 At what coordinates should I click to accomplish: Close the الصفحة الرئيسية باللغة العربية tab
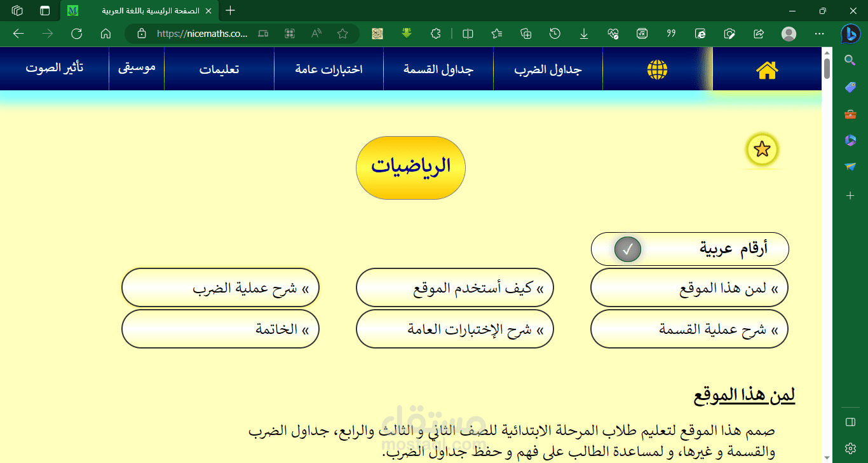208,11
